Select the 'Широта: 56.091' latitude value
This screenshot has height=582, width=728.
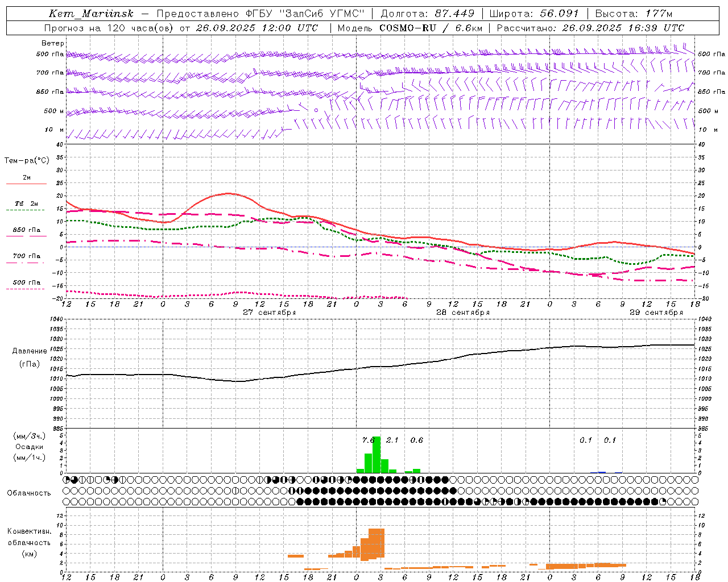coord(533,14)
